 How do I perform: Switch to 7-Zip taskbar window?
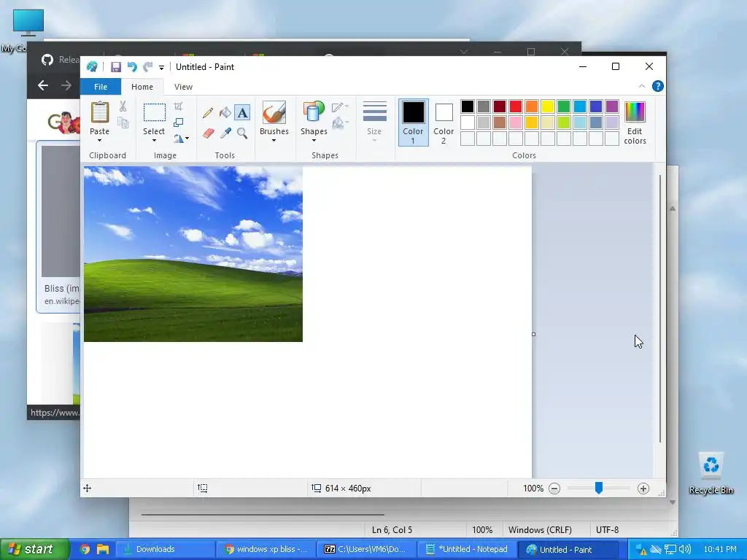365,549
